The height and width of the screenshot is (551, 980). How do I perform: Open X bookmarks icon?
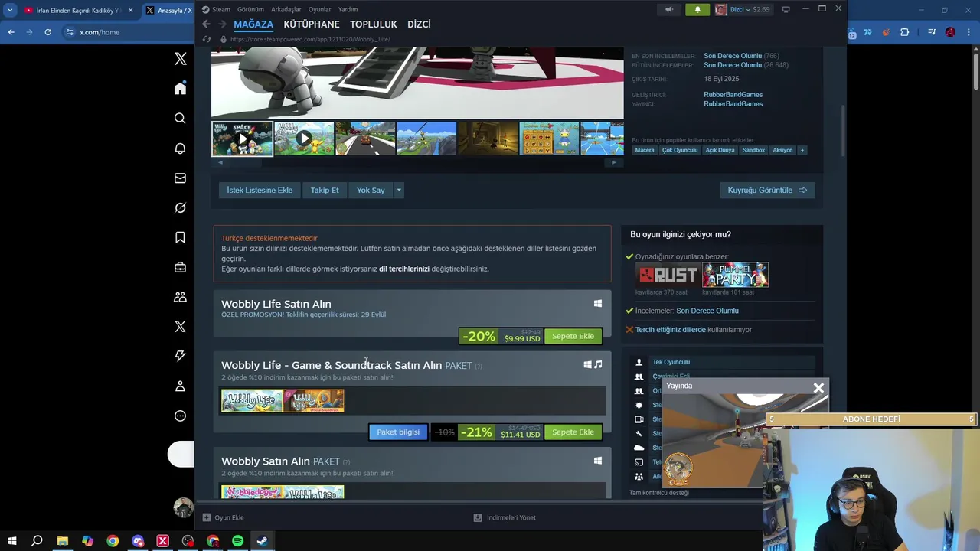pyautogui.click(x=180, y=238)
